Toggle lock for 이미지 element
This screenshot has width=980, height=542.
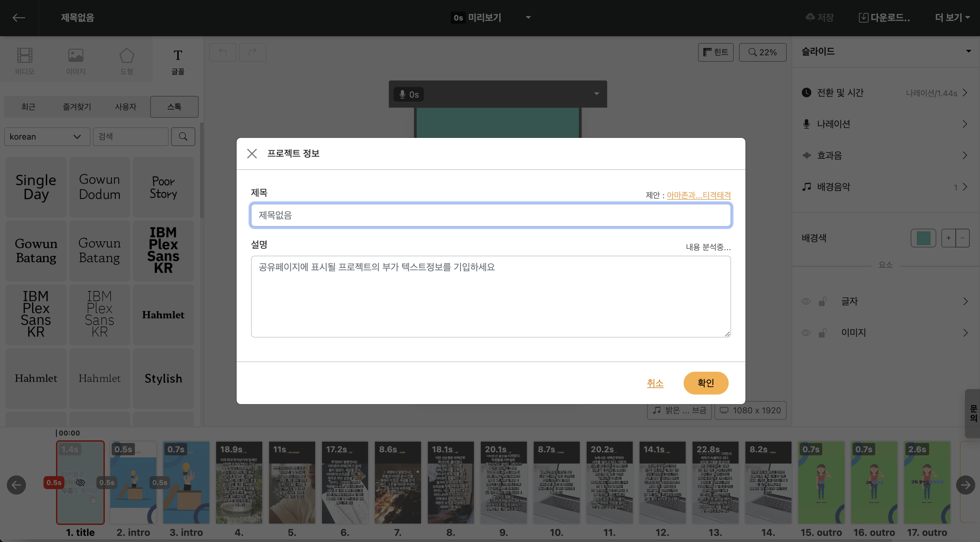coord(822,332)
